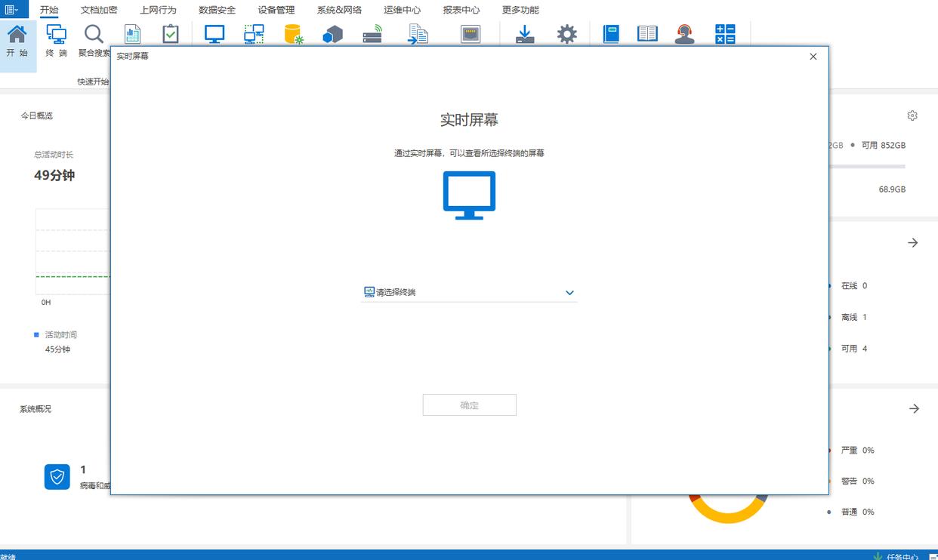Click the yellow database icon
The width and height of the screenshot is (938, 560).
click(x=294, y=35)
